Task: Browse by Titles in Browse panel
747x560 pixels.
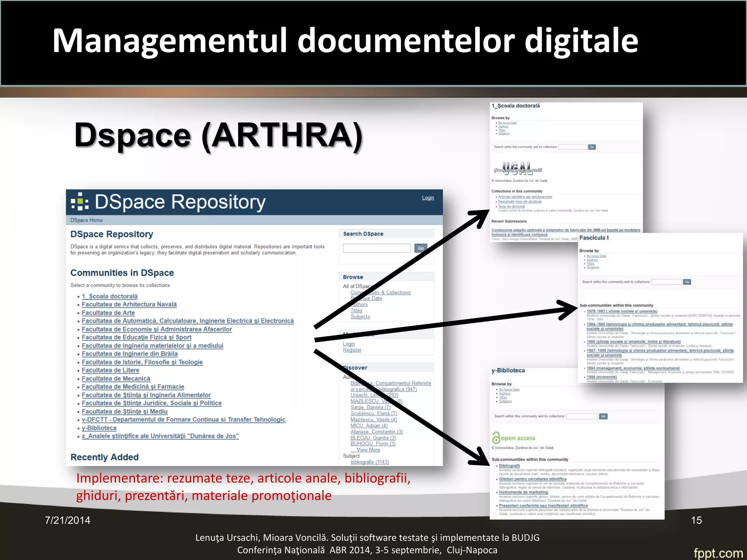Action: (x=356, y=311)
